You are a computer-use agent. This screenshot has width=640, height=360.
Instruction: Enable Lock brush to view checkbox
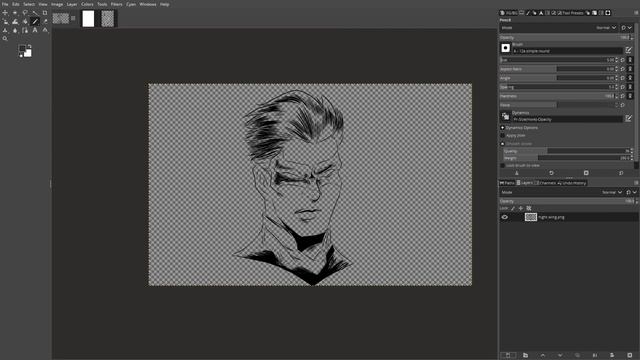click(502, 165)
